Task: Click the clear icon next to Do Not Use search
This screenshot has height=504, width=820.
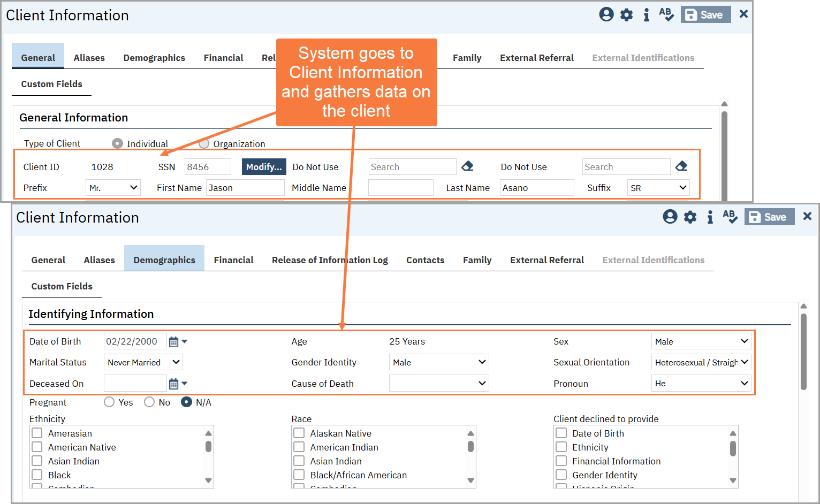Action: [x=681, y=166]
